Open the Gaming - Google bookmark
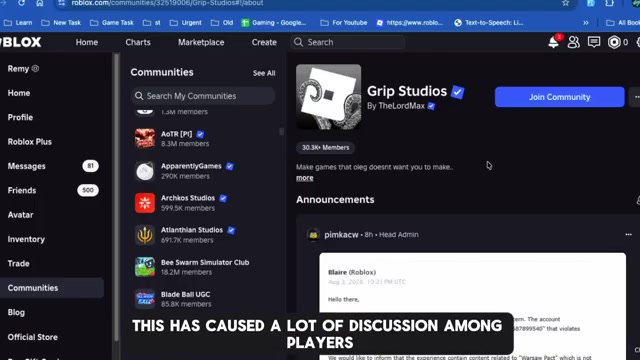This screenshot has width=640, height=360. (273, 23)
